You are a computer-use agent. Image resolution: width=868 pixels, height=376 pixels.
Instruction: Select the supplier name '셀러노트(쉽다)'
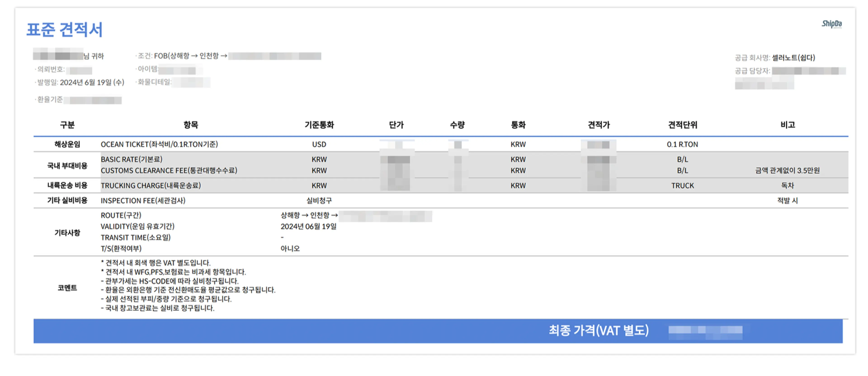[x=793, y=58]
